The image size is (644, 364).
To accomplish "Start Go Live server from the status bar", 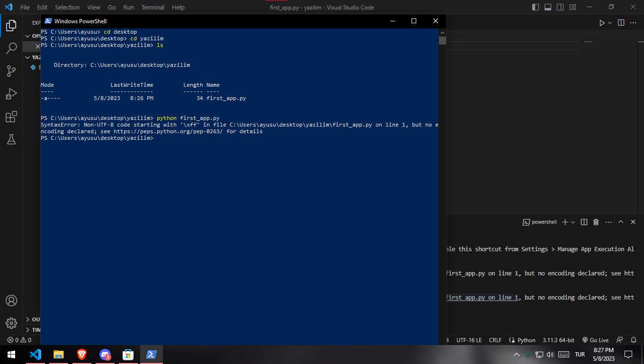I will pos(596,340).
